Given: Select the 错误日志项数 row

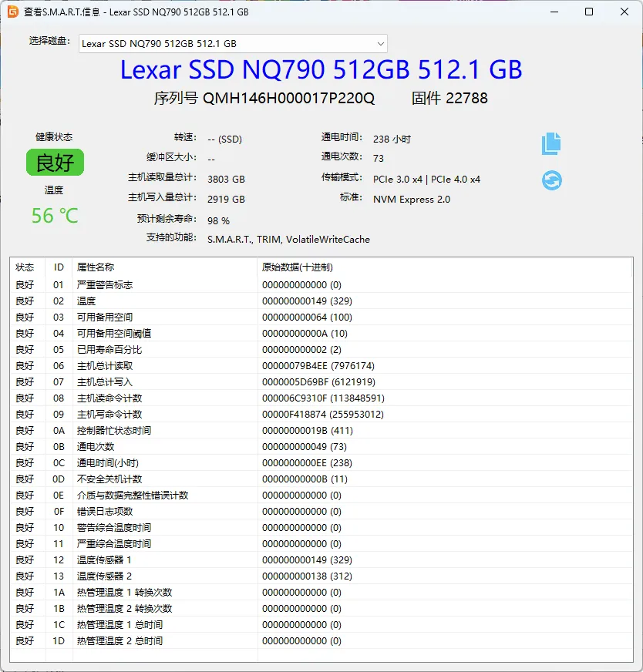Looking at the screenshot, I should [x=321, y=511].
